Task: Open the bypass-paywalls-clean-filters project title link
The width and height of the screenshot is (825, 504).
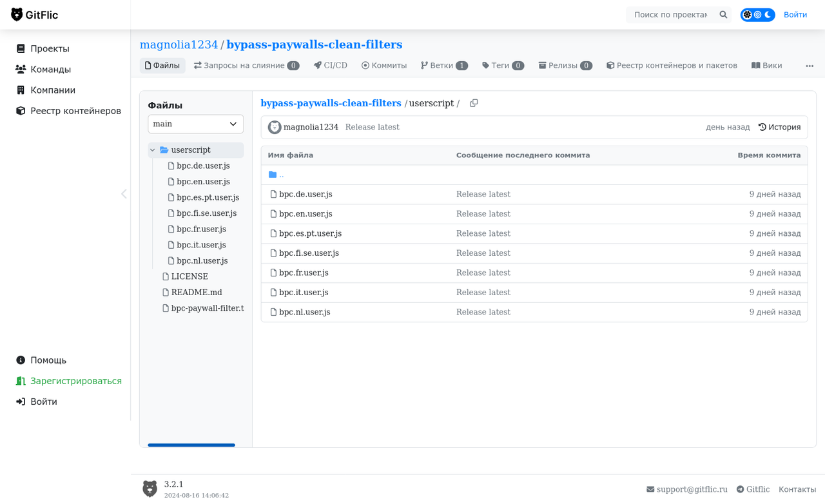Action: [315, 44]
